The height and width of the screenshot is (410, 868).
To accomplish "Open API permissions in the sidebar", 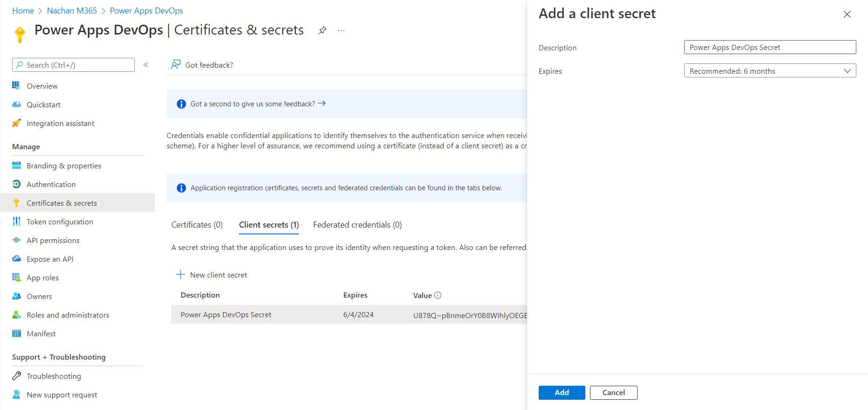I will pyautogui.click(x=53, y=240).
